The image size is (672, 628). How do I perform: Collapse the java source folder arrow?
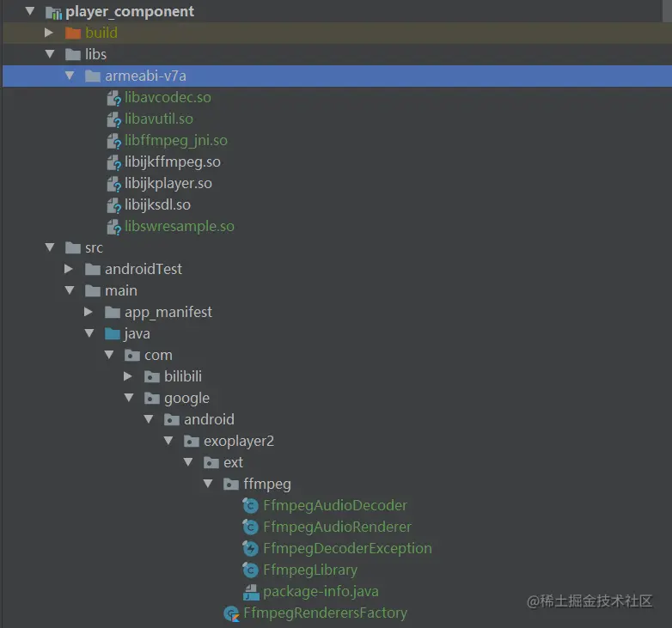coord(89,333)
